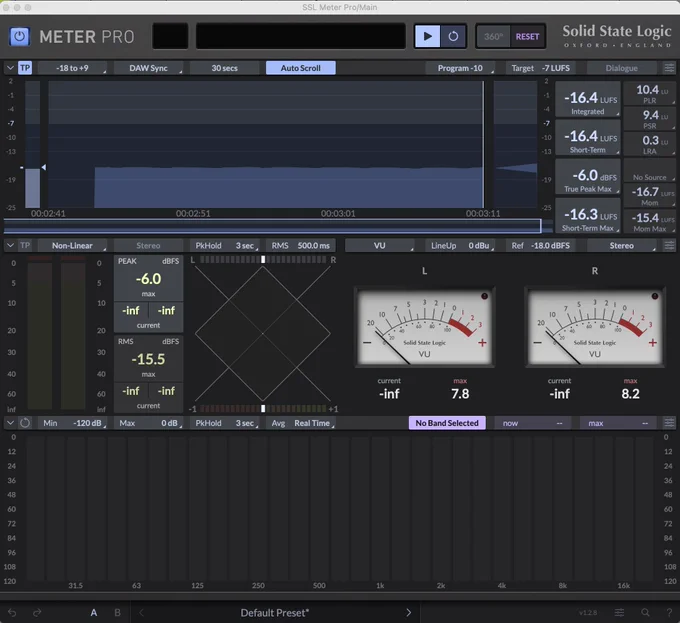Image resolution: width=680 pixels, height=623 pixels.
Task: Toggle the 360° mode button
Action: tap(494, 36)
